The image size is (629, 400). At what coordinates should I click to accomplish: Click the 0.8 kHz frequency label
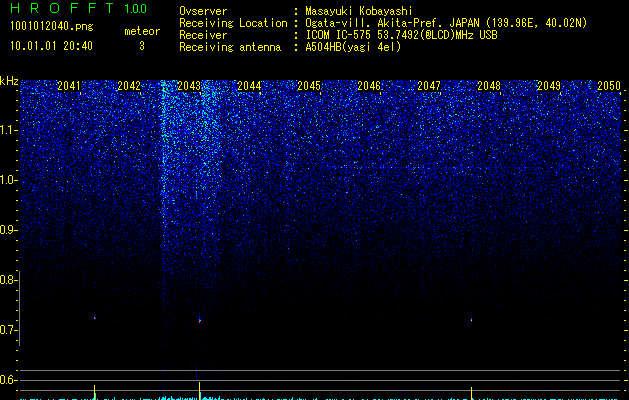click(8, 280)
